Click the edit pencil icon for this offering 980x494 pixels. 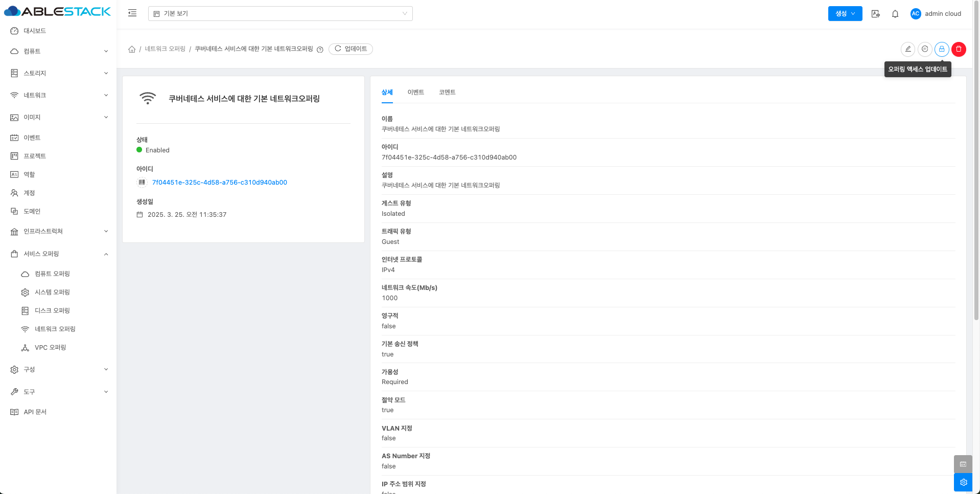pyautogui.click(x=907, y=49)
